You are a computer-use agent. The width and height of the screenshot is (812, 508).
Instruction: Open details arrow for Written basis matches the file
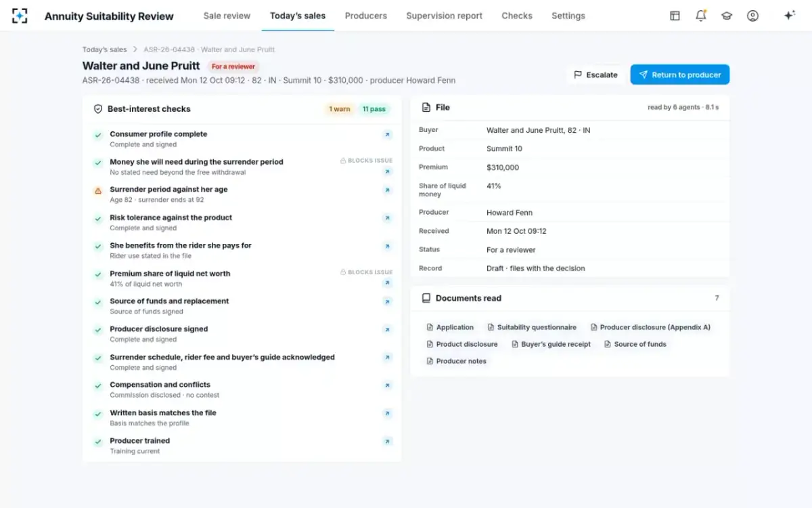[x=387, y=413]
